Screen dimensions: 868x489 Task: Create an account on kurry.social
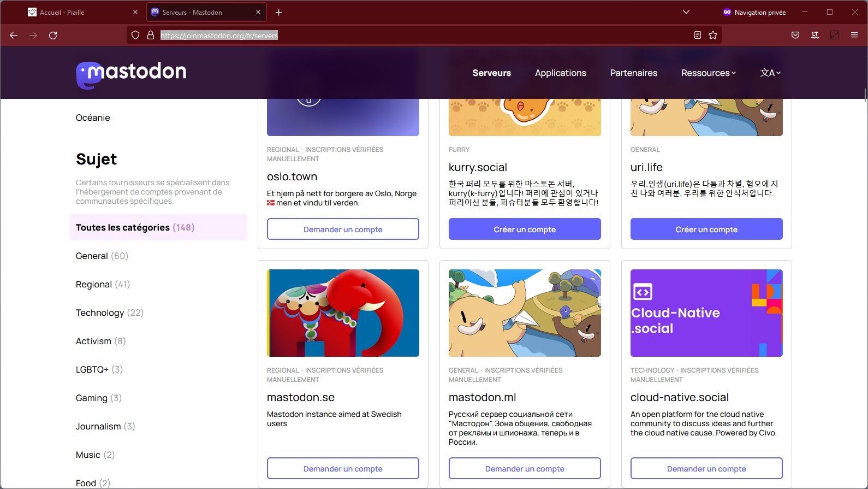[525, 229]
